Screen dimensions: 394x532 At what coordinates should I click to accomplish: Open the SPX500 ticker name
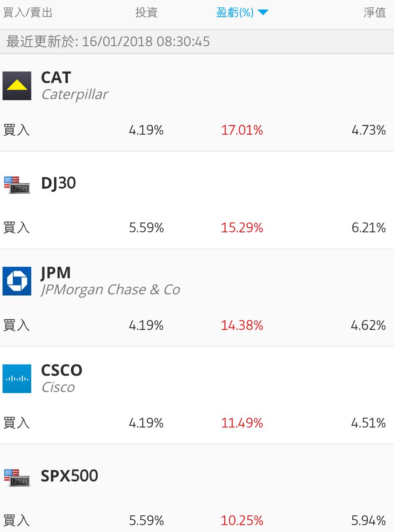[69, 476]
